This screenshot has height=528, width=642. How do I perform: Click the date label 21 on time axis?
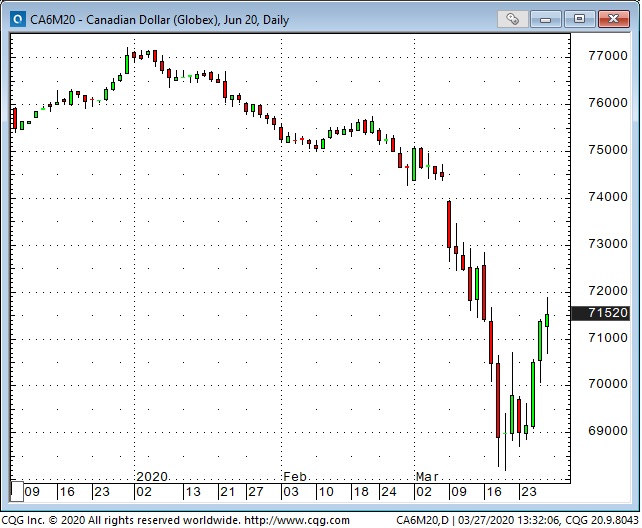228,492
